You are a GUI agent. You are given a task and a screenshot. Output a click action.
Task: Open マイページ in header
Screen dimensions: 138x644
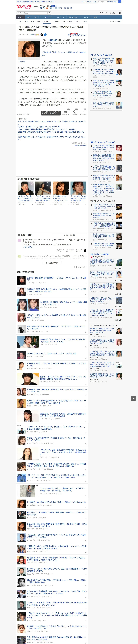[103, 13]
